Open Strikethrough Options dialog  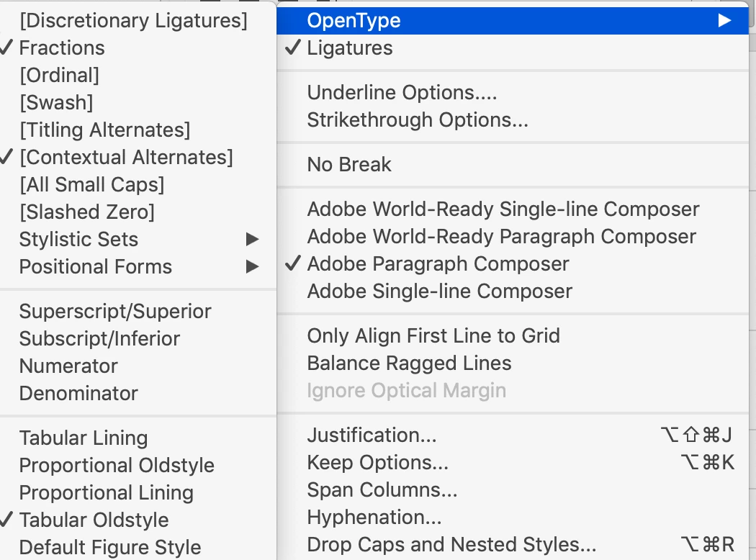coord(512,120)
